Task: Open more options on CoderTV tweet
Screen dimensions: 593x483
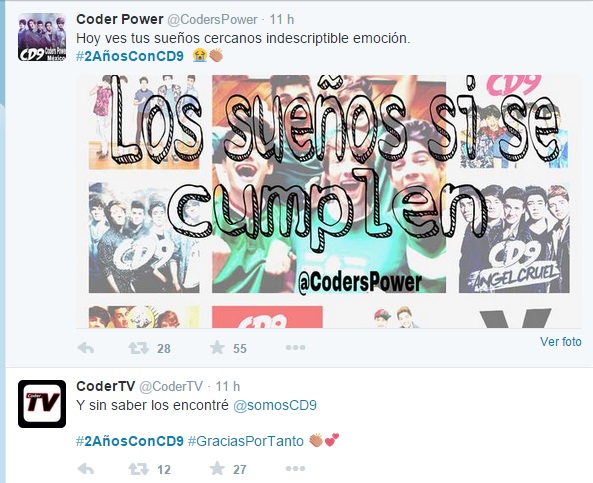Action: coord(295,469)
